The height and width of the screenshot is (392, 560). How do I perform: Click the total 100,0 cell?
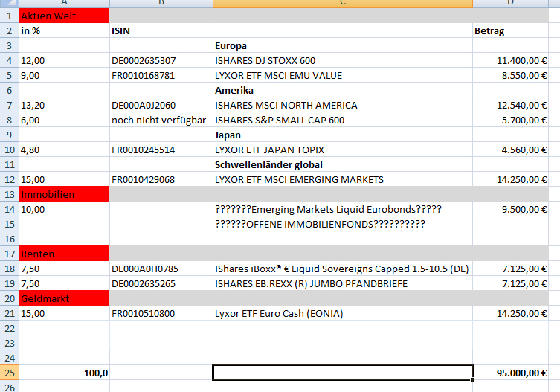point(64,373)
